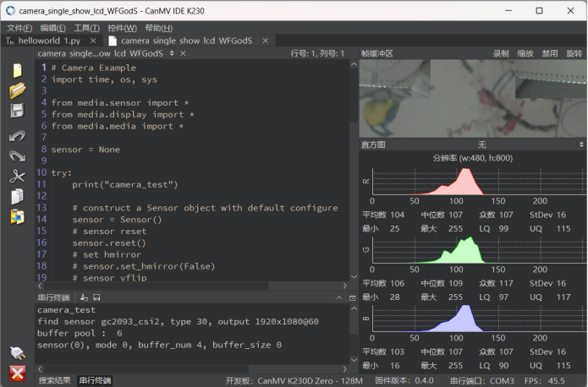Click the red X stop script icon
This screenshot has height=387, width=588.
17,373
